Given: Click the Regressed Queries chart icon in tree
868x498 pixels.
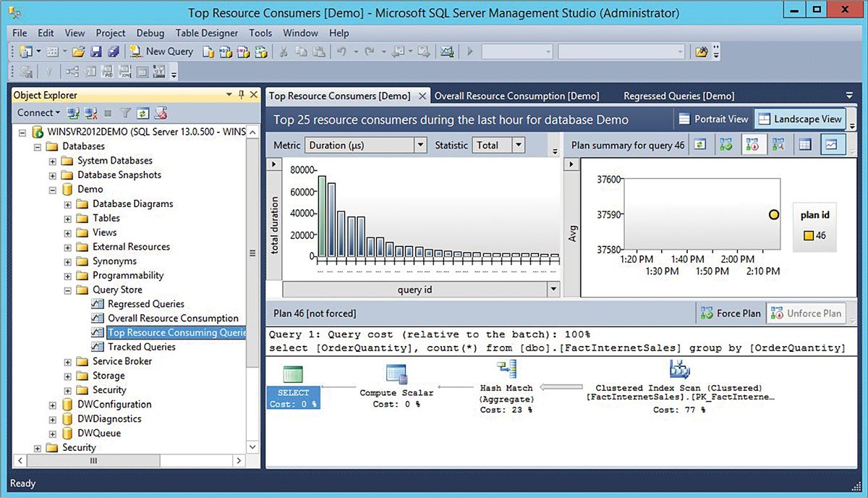Looking at the screenshot, I should click(x=98, y=304).
